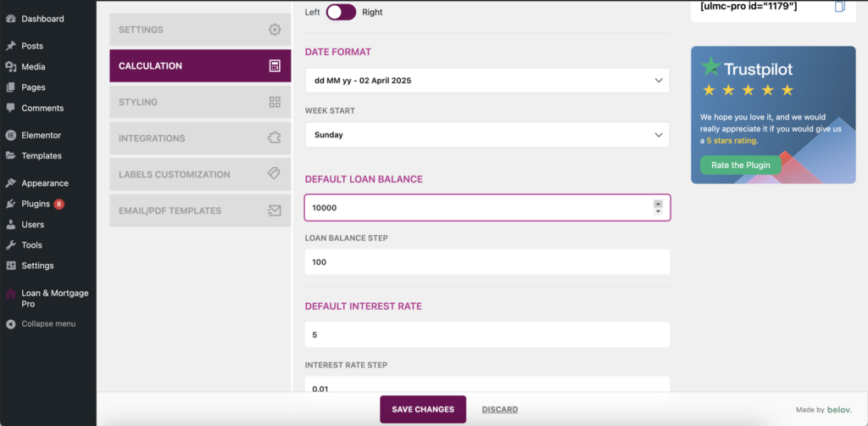
Task: Click the Styling grid icon
Action: tap(274, 102)
